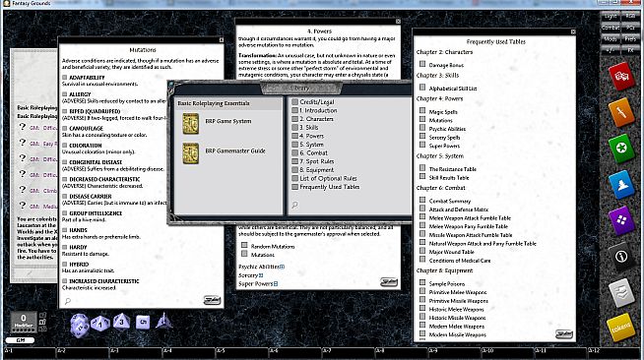Click search magnifier in Library window
644x360 pixels.
tap(294, 205)
